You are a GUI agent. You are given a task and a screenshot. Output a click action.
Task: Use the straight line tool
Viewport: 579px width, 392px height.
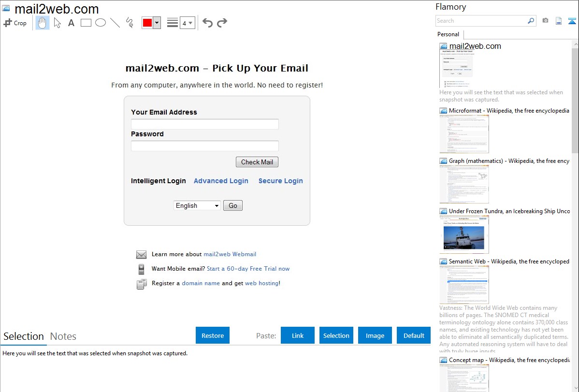[x=115, y=23]
